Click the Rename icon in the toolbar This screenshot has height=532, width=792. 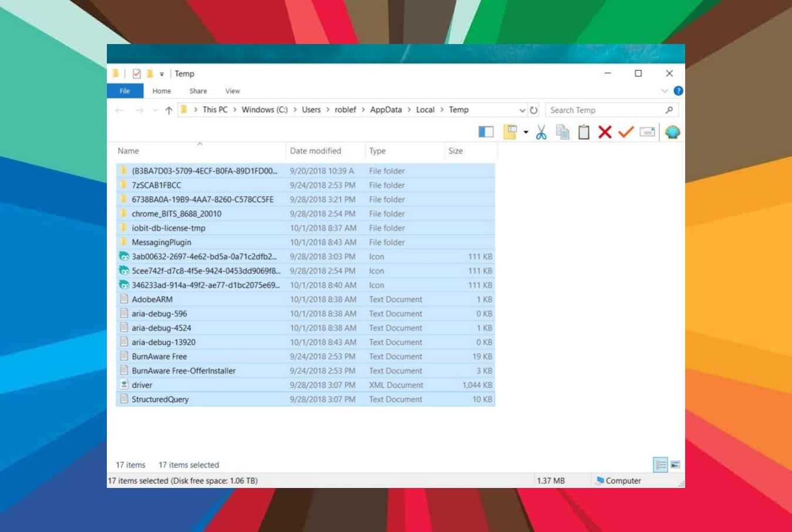point(647,132)
